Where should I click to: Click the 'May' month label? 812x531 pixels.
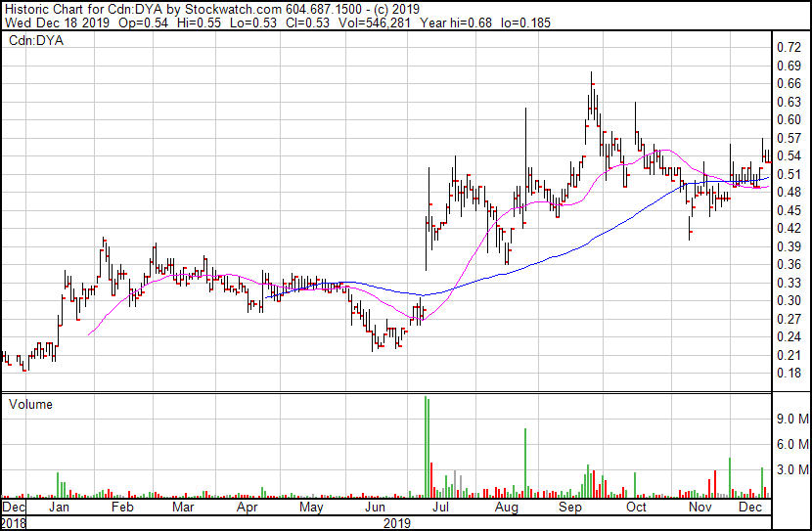click(x=311, y=508)
